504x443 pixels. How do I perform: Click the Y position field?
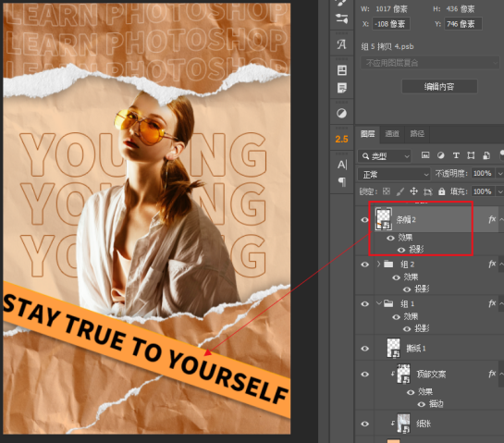click(463, 24)
